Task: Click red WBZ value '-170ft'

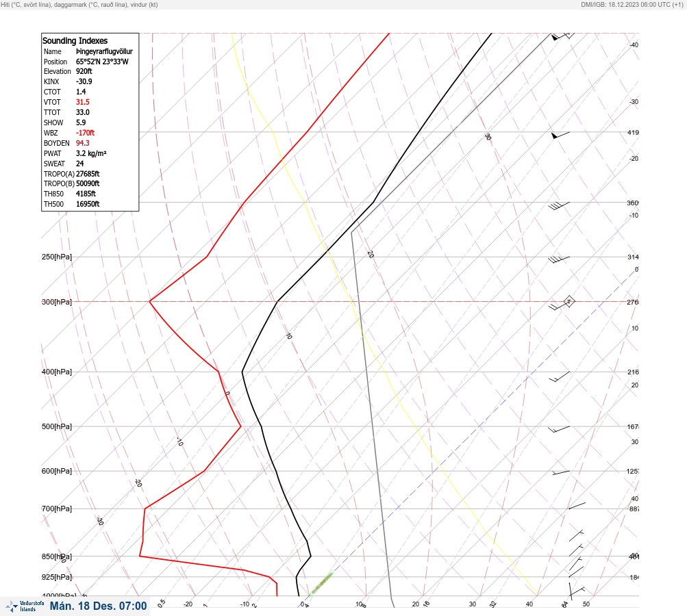Action: [x=85, y=133]
